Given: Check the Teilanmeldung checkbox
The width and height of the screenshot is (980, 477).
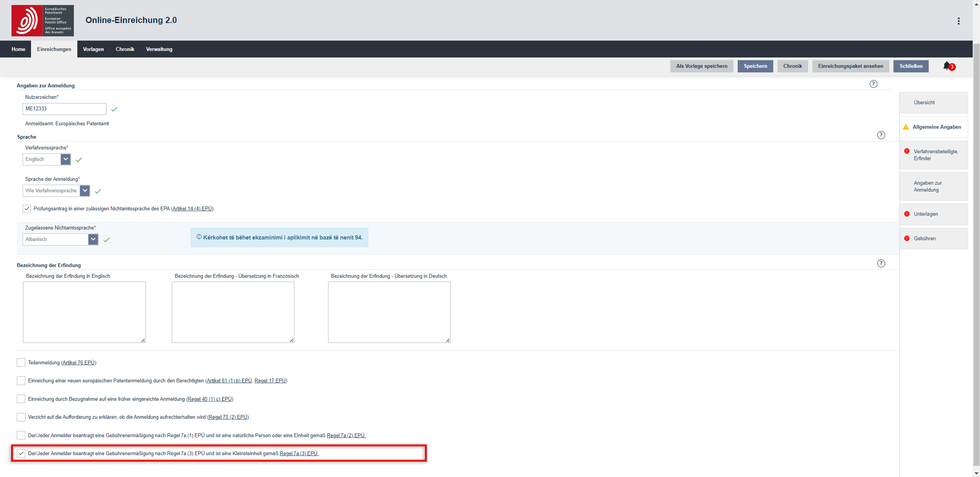Looking at the screenshot, I should pyautogui.click(x=21, y=362).
